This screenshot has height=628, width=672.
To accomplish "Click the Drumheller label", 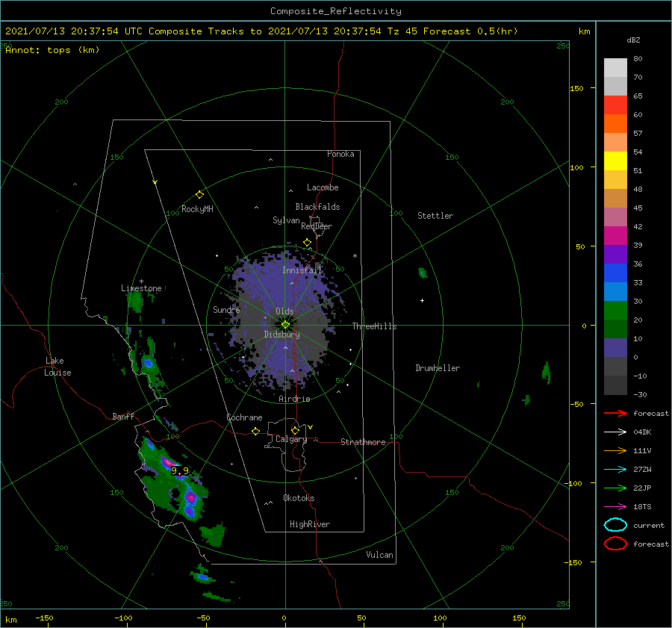I will pos(438,368).
